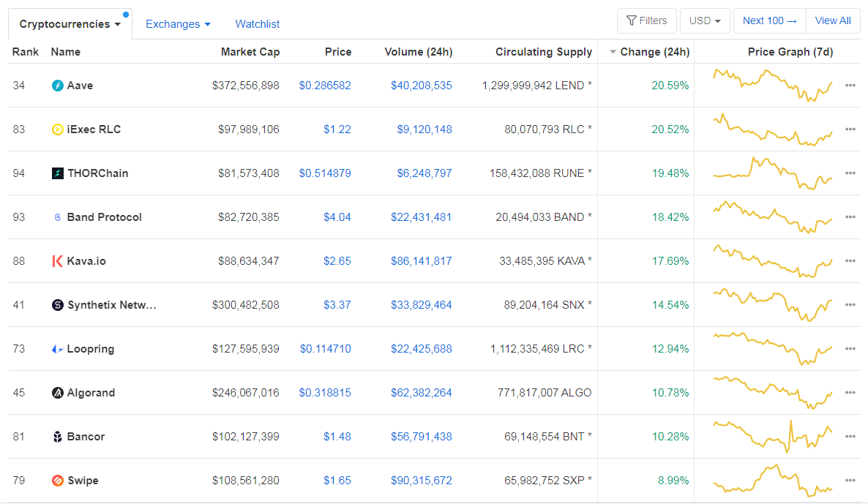This screenshot has width=868, height=504.
Task: Go to Next 100 cryptocurrencies
Action: (770, 21)
